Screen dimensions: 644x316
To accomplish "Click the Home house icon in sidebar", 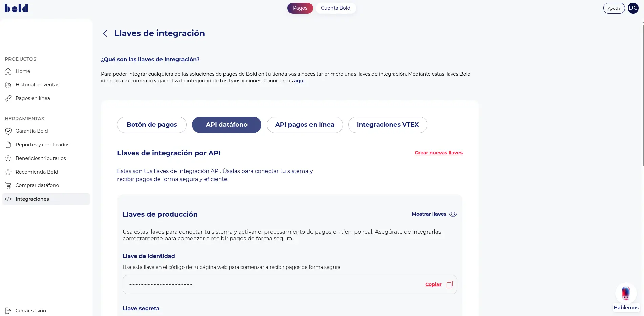I will (x=8, y=71).
